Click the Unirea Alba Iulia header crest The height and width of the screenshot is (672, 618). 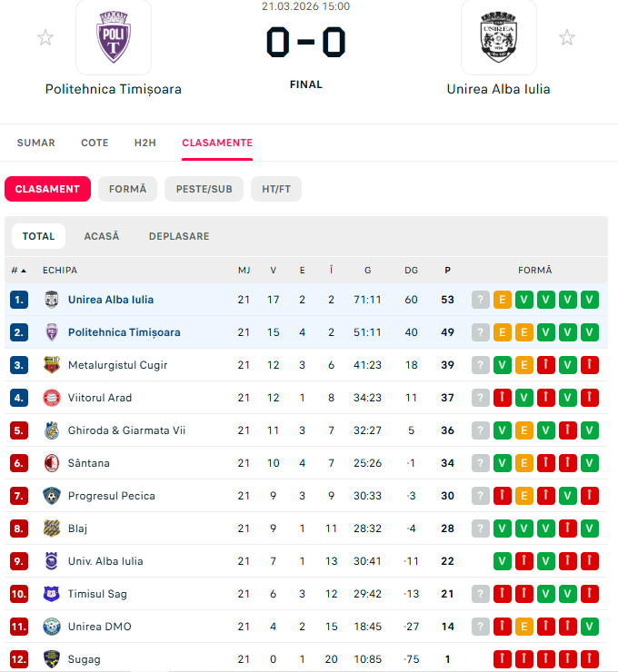tap(498, 37)
